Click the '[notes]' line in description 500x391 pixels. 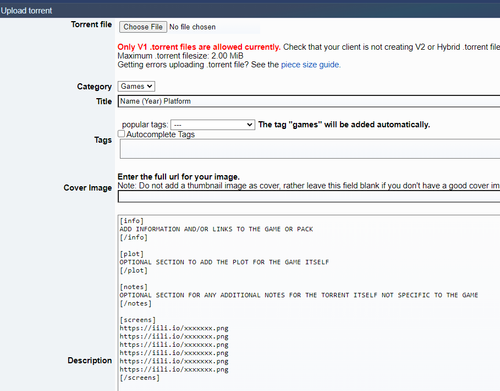tap(134, 287)
